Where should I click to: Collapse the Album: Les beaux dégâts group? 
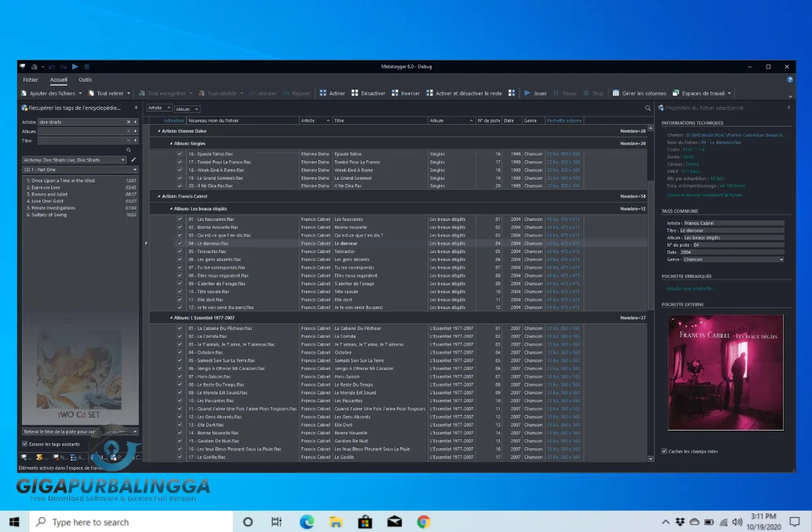coord(171,208)
